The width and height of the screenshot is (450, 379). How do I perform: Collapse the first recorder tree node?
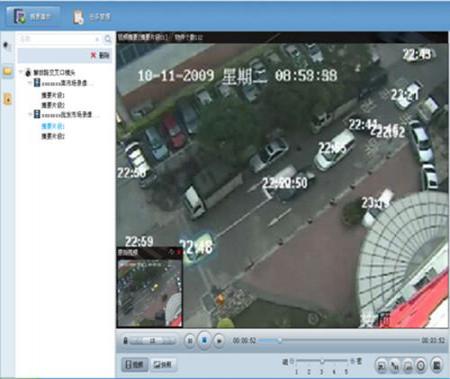click(29, 82)
